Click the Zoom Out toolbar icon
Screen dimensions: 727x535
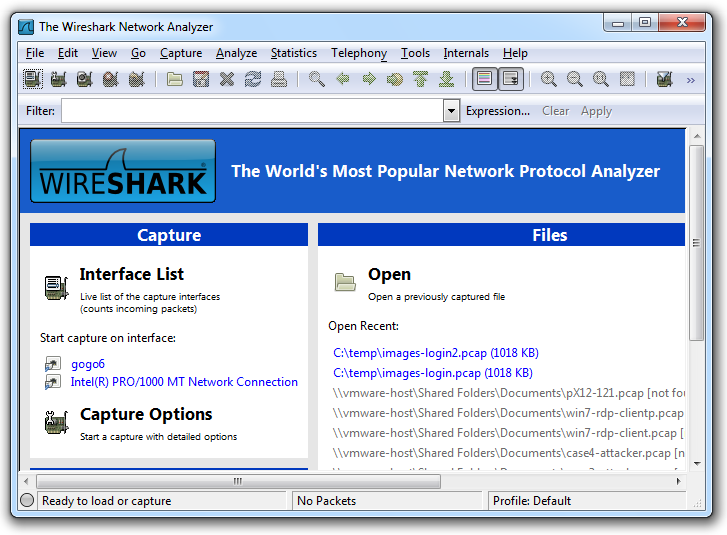click(x=575, y=79)
